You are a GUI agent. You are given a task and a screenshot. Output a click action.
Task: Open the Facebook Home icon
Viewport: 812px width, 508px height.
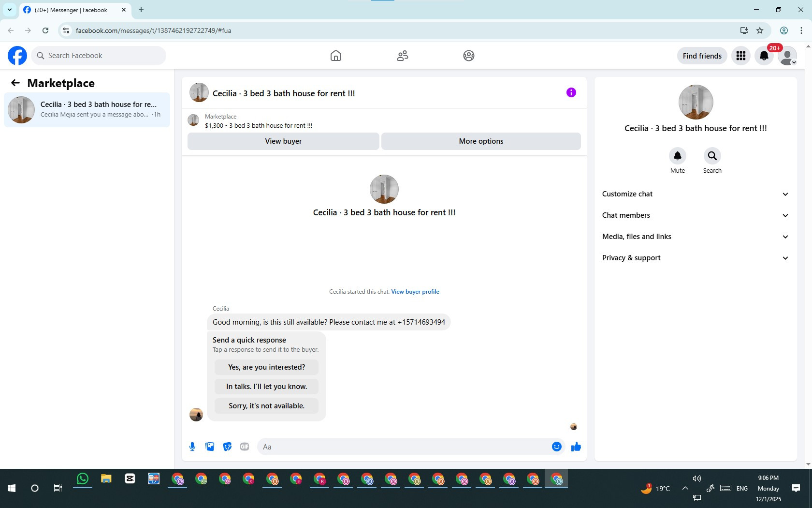click(336, 56)
